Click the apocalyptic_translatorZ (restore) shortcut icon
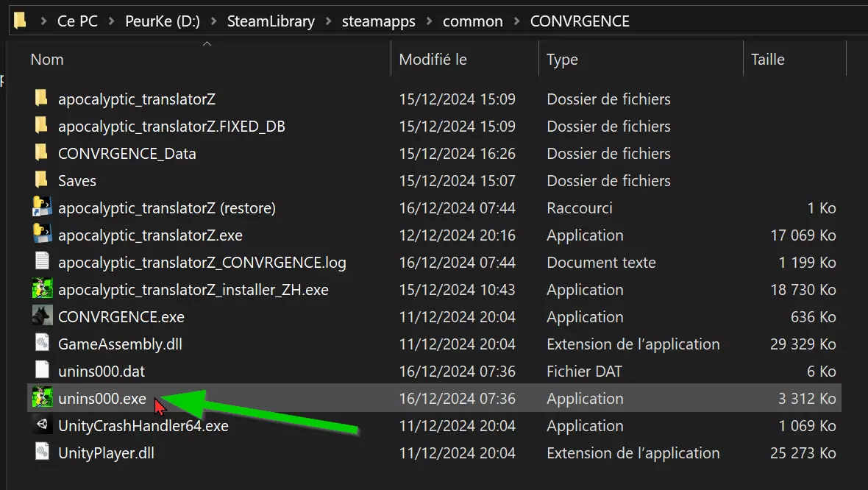 pyautogui.click(x=42, y=207)
